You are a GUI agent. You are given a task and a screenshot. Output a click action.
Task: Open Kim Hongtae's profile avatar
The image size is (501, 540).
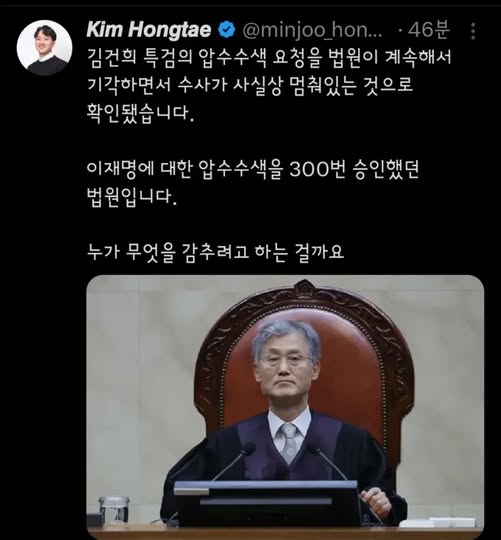(x=44, y=48)
